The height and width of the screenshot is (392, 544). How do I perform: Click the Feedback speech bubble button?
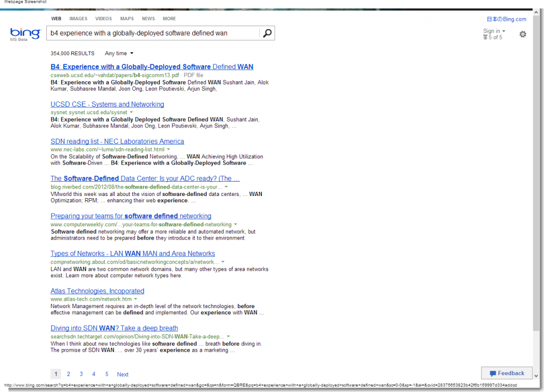[507, 373]
